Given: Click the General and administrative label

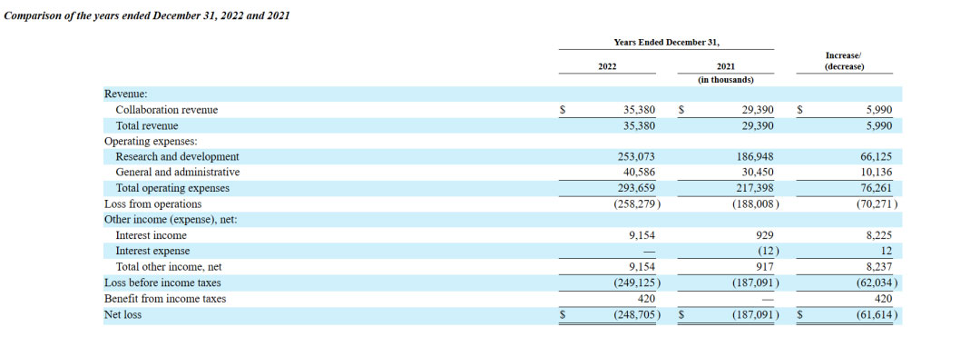Looking at the screenshot, I should [178, 172].
